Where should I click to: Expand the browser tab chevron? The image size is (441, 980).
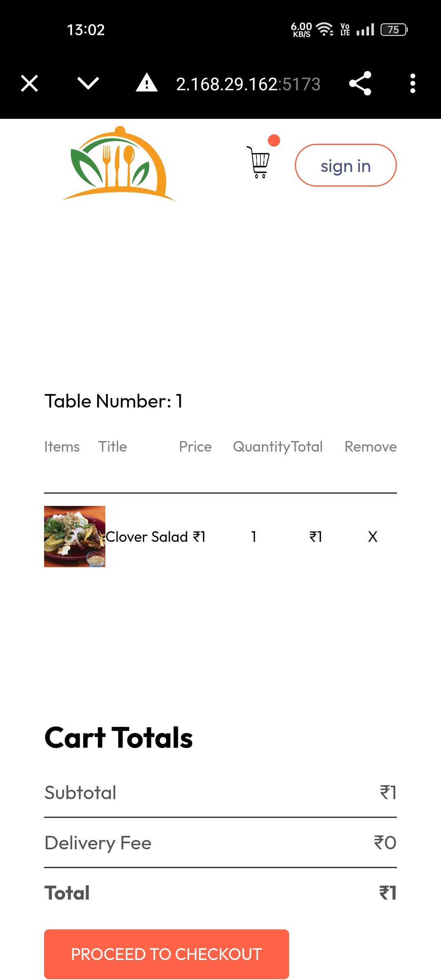tap(88, 84)
